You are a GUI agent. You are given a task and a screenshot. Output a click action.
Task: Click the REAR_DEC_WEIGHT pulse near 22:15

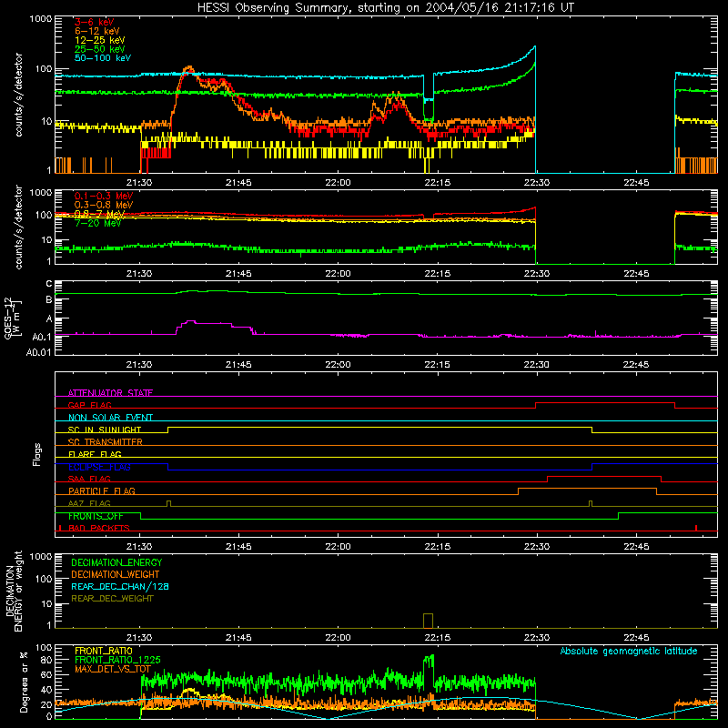pyautogui.click(x=428, y=621)
